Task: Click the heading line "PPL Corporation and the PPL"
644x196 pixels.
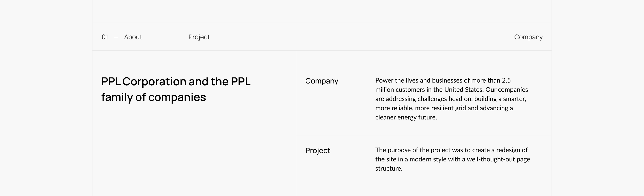Action: [175, 82]
